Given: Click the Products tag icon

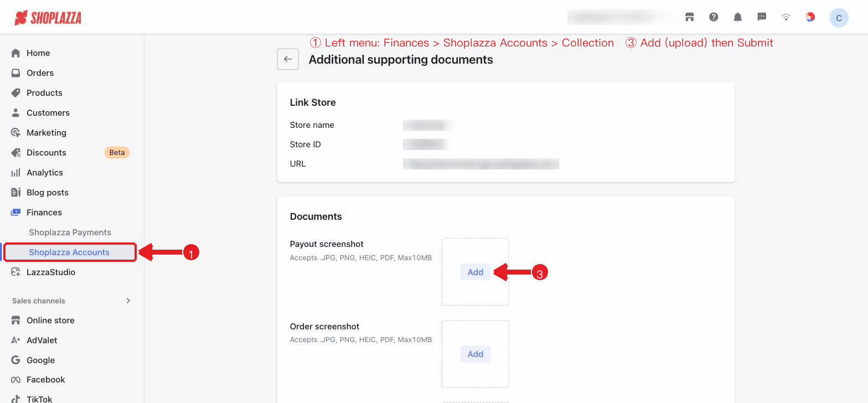Looking at the screenshot, I should pyautogui.click(x=15, y=93).
